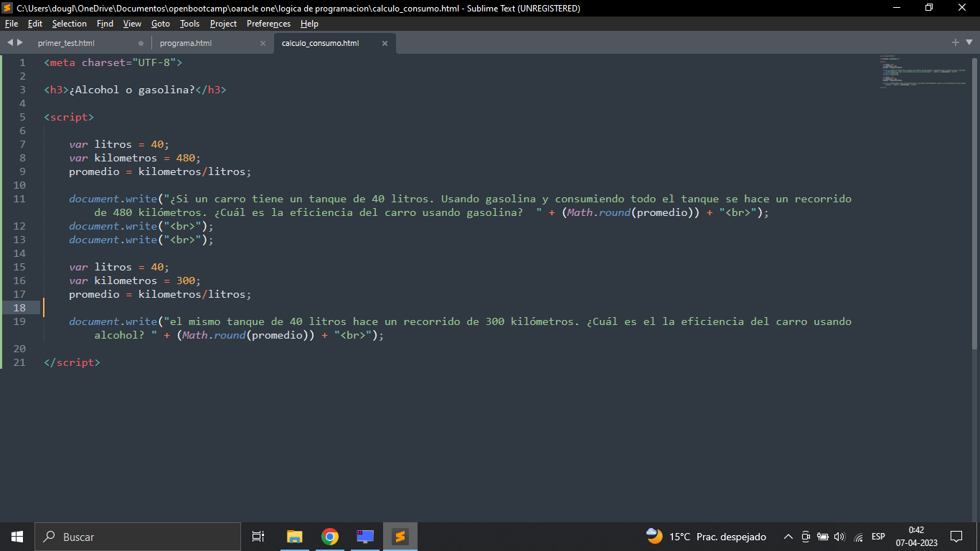Screen dimensions: 980x551
Task: Add a new tab with plus icon
Action: tap(956, 42)
